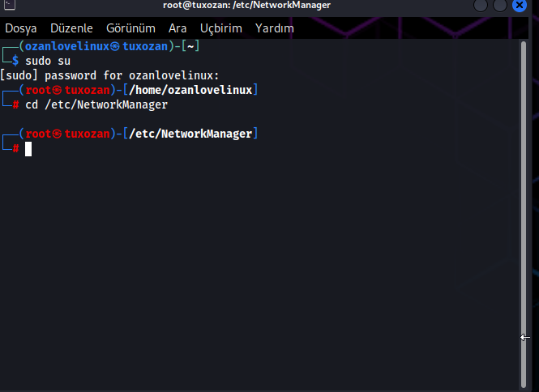
Task: Click the green dollar sign prompt symbol
Action: [x=15, y=61]
